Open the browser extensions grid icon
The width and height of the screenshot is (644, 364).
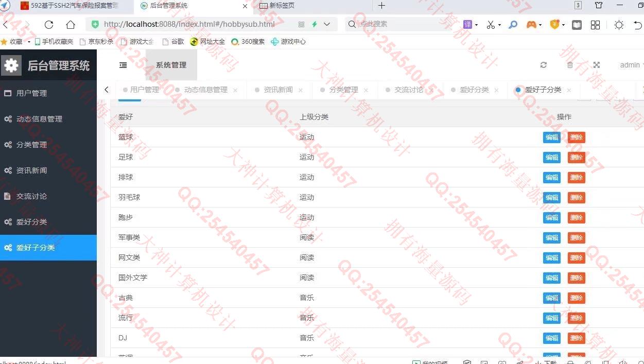pos(596,24)
